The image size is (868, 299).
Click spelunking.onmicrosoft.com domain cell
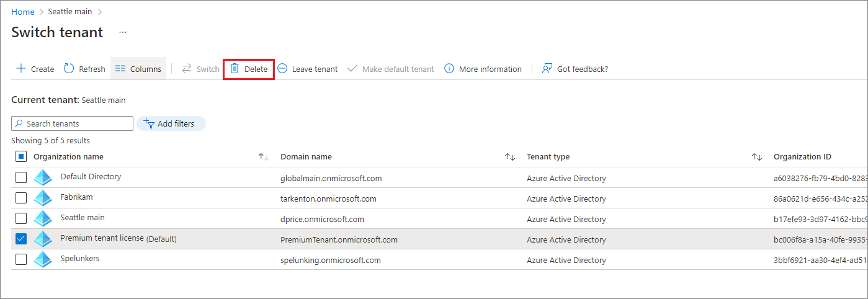point(330,261)
